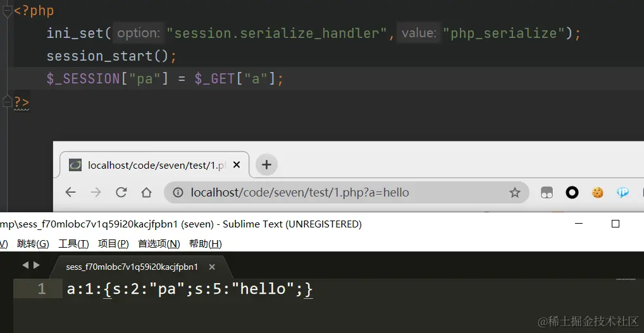
Task: Select the localhost/code/seven/test browser tab
Action: pyautogui.click(x=154, y=165)
